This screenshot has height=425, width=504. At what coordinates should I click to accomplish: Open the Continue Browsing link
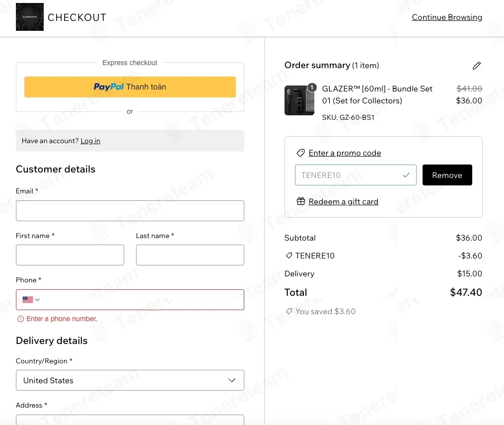[447, 17]
